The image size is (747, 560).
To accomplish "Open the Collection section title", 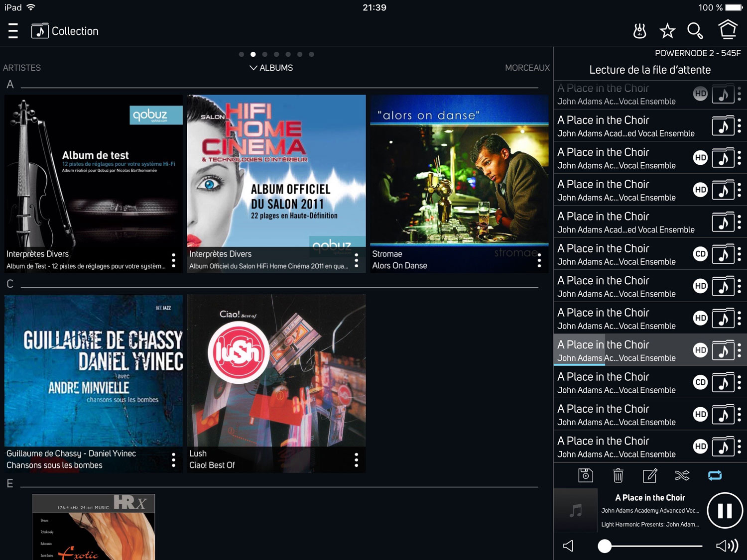I will pos(75,31).
